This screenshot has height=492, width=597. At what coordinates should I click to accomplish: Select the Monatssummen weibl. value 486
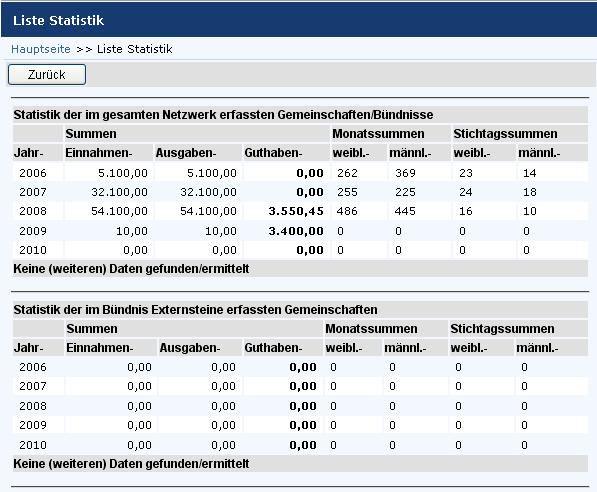click(x=347, y=211)
